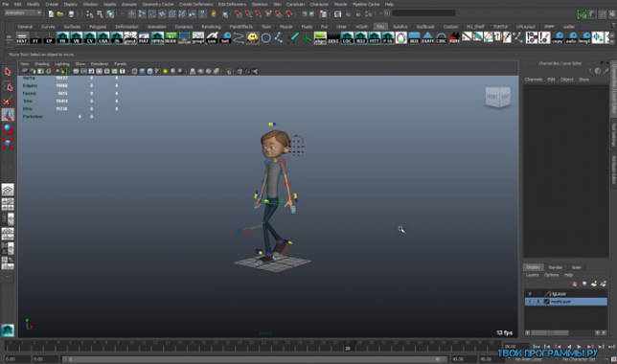Switch to the Curves shelf tab
Screen dimensions: 617x364
point(48,27)
